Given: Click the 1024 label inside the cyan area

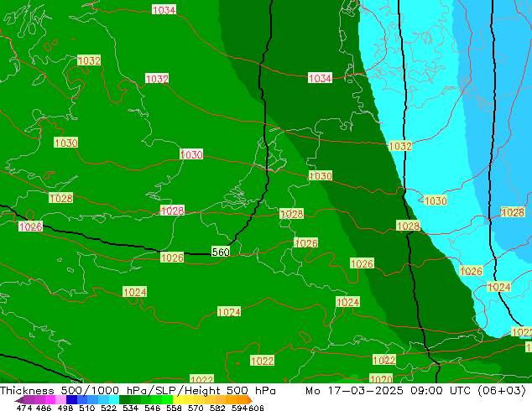Looking at the screenshot, I should pyautogui.click(x=498, y=287).
